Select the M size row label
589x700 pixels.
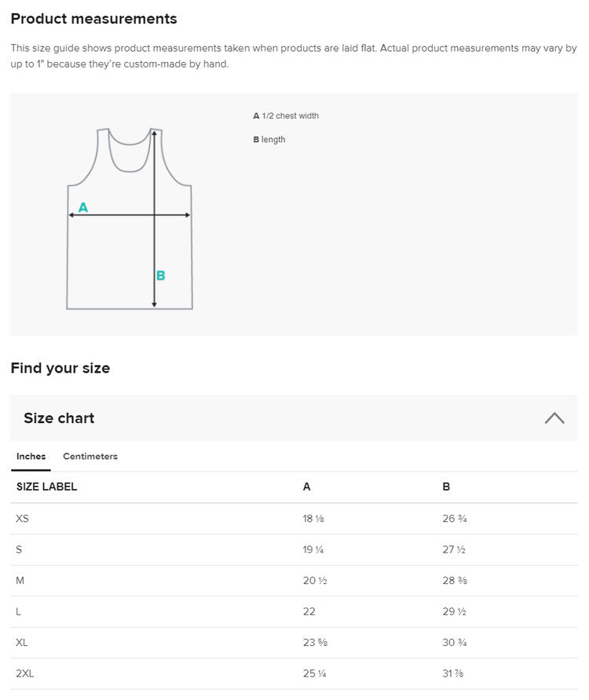20,581
